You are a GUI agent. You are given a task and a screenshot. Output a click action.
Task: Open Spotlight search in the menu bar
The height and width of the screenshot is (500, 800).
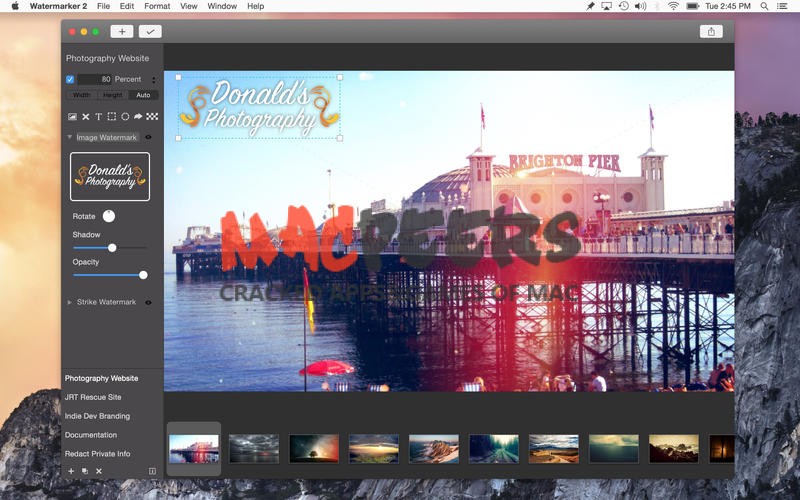[764, 6]
